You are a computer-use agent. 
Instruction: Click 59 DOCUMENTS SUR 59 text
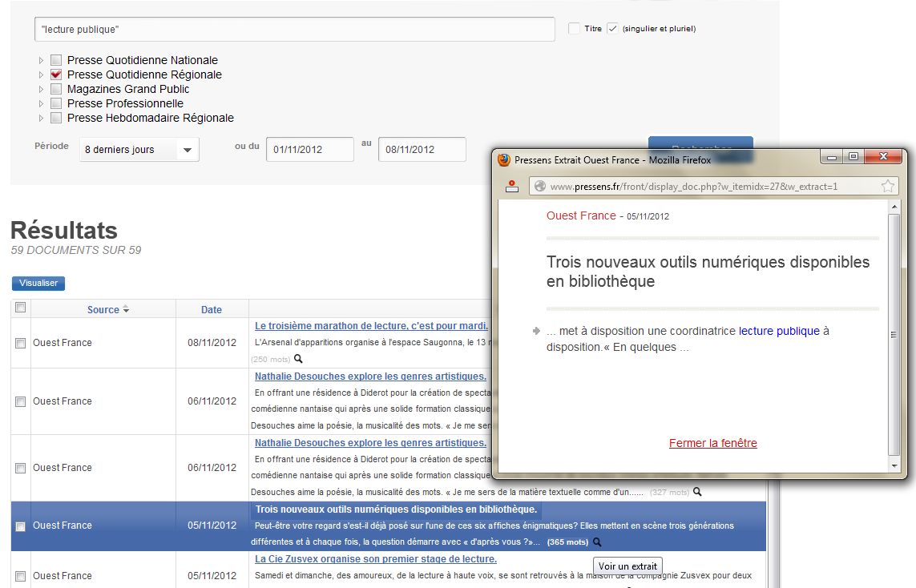(76, 250)
